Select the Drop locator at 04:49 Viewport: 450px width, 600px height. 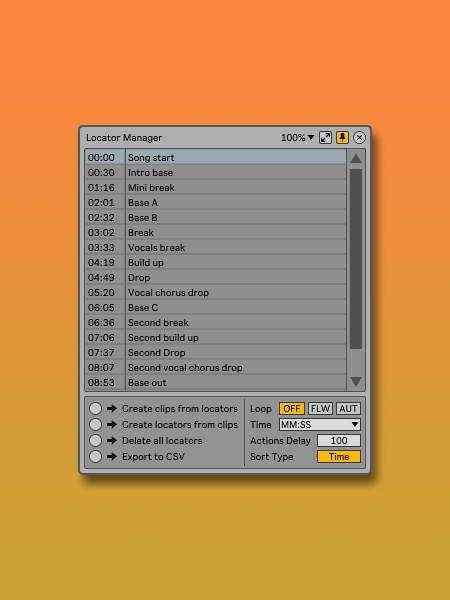(236, 277)
